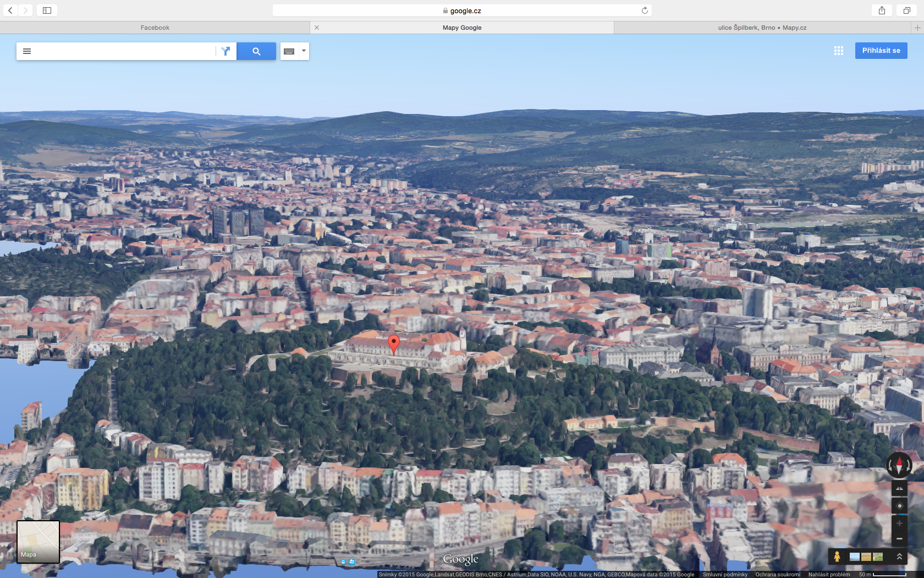Click the blue search magnifier button
924x578 pixels.
pos(256,51)
